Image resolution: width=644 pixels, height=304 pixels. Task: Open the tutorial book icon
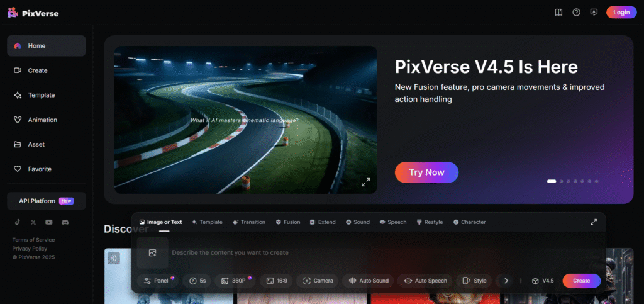pyautogui.click(x=558, y=13)
